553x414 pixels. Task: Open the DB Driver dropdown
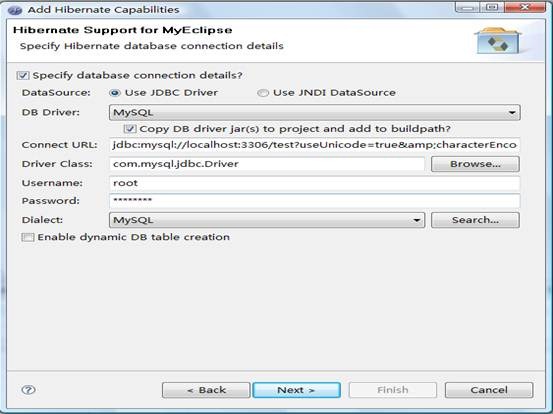point(315,112)
